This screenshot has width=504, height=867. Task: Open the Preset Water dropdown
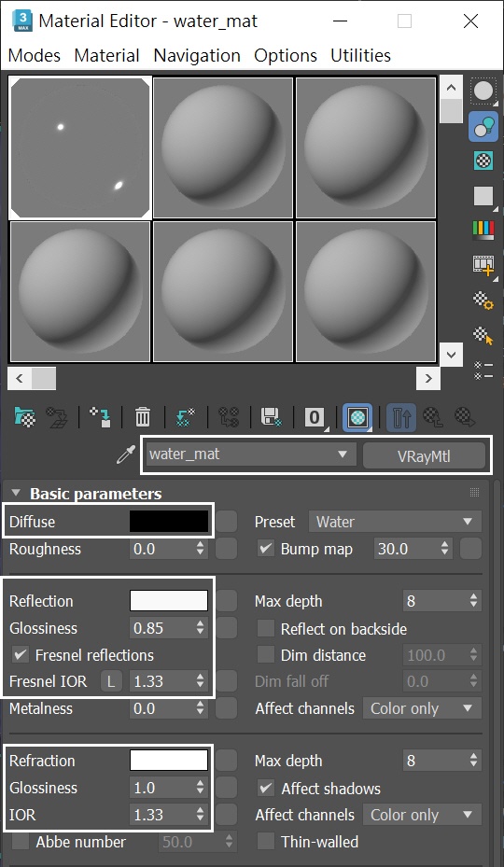(x=395, y=522)
